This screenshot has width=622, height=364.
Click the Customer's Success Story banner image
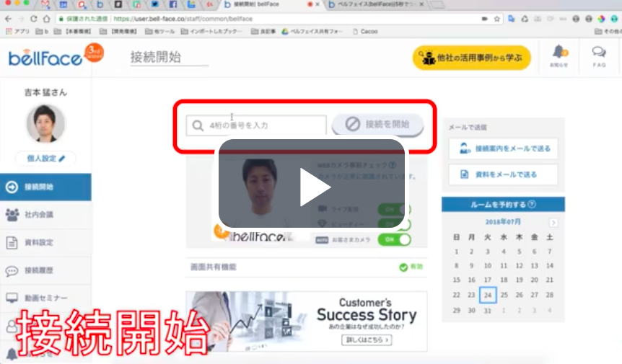307,321
